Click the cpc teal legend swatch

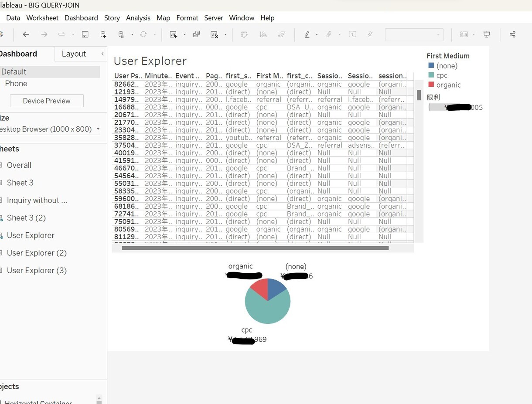coord(431,75)
